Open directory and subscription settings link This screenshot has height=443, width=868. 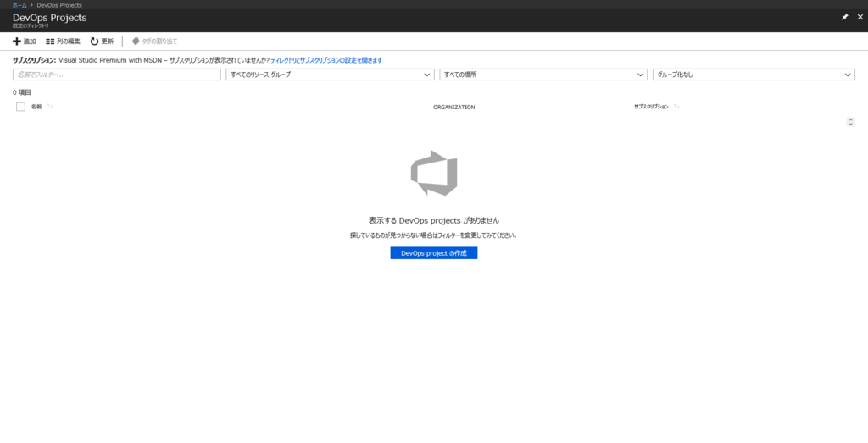tap(326, 60)
